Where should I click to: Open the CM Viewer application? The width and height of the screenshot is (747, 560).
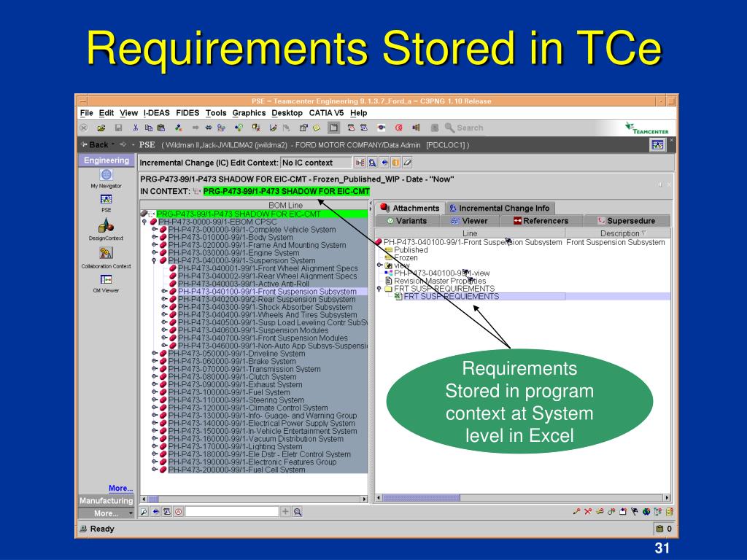pyautogui.click(x=106, y=283)
